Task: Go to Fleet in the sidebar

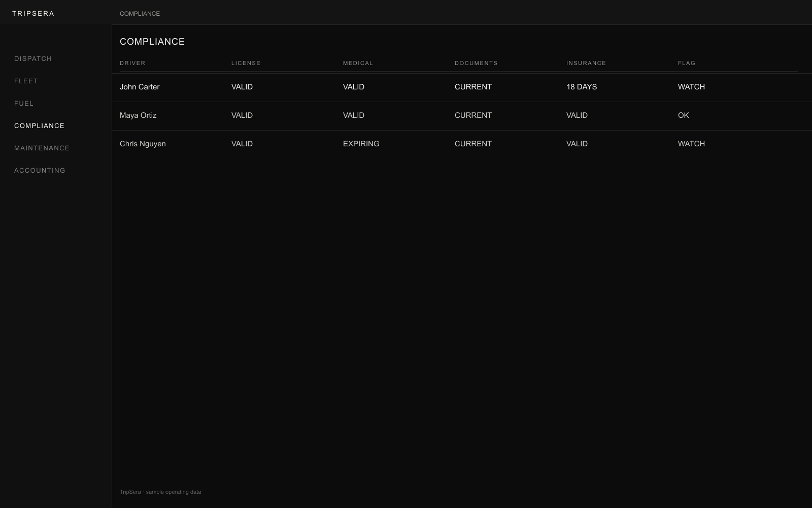Action: (26, 81)
